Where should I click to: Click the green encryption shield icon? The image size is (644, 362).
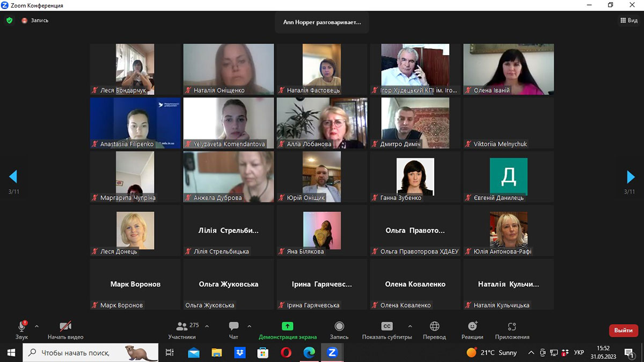click(9, 20)
